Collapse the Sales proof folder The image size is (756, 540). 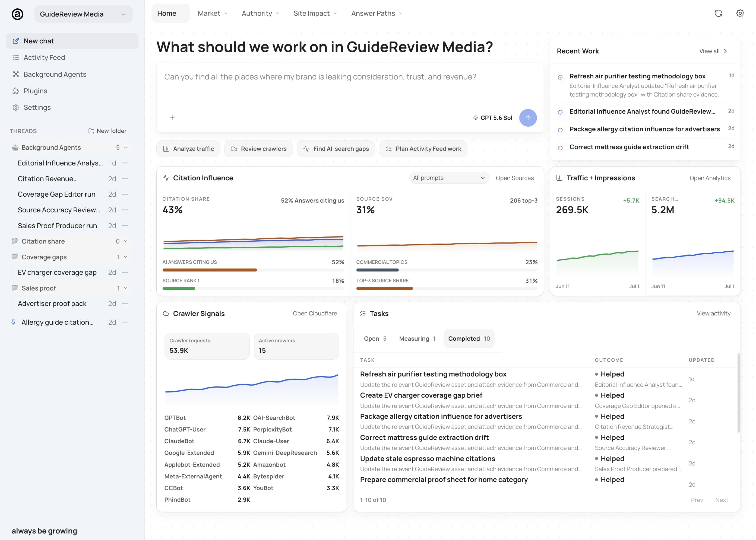coord(126,288)
